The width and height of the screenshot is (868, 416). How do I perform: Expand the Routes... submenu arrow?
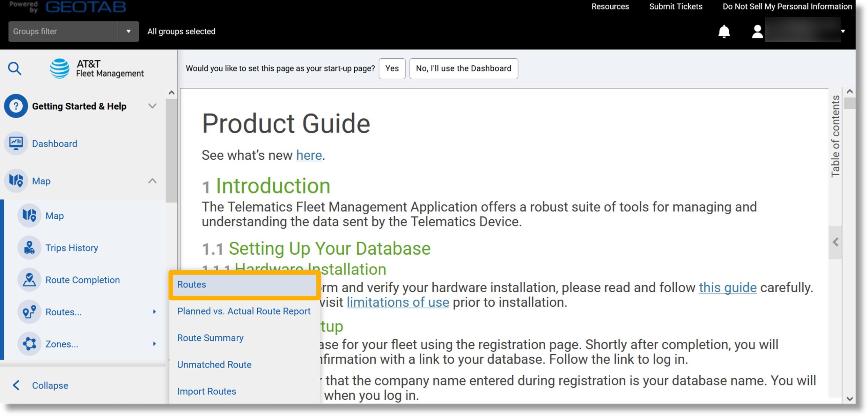point(154,312)
